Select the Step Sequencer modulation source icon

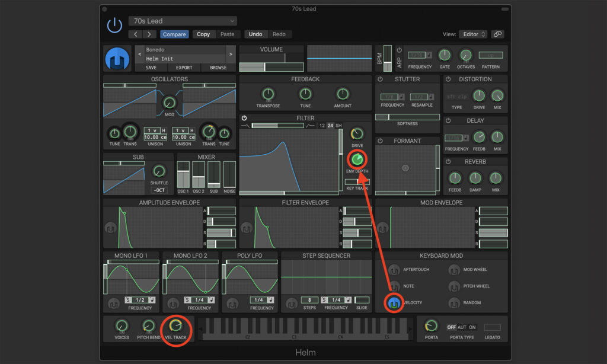[x=292, y=304]
